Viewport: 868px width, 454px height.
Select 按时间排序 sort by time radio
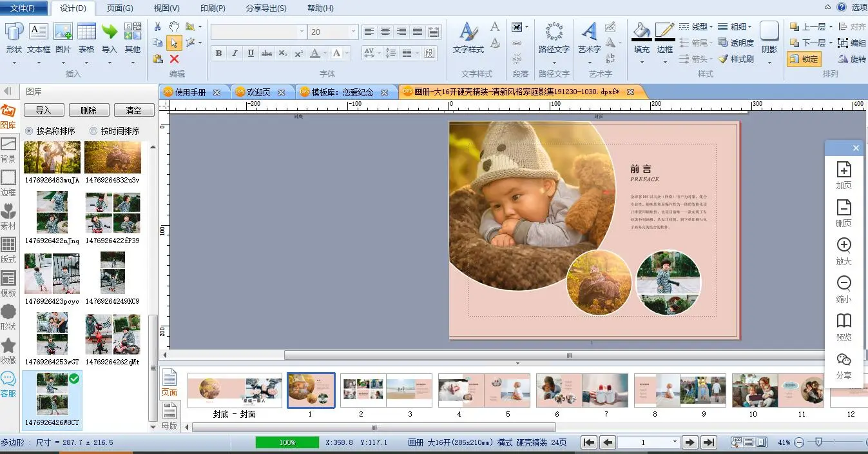tap(93, 131)
